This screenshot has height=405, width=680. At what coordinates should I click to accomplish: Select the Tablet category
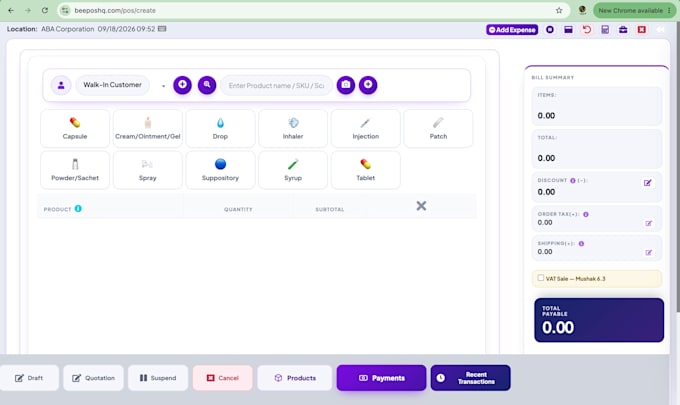(366, 170)
